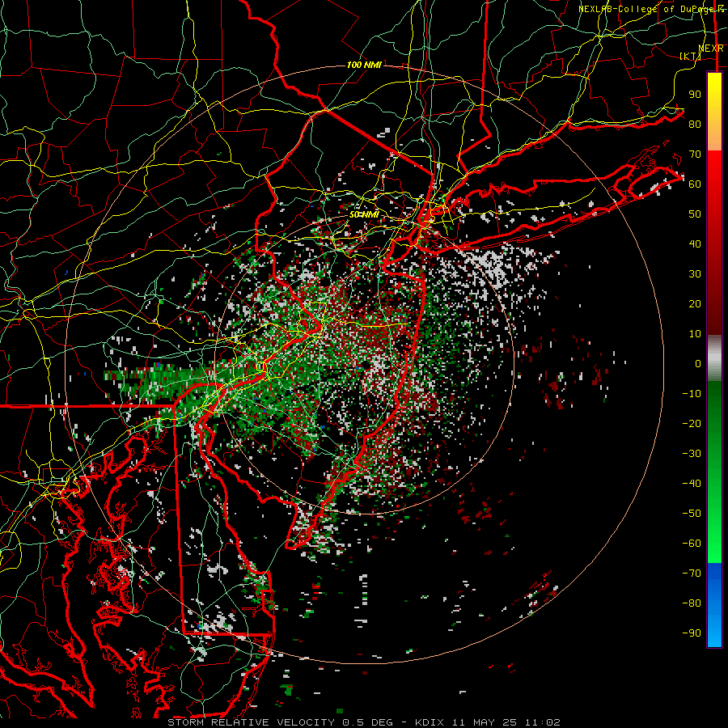Viewport: 728px width, 728px height.
Task: Click the "100 NMI" range ring label
Action: 365,65
